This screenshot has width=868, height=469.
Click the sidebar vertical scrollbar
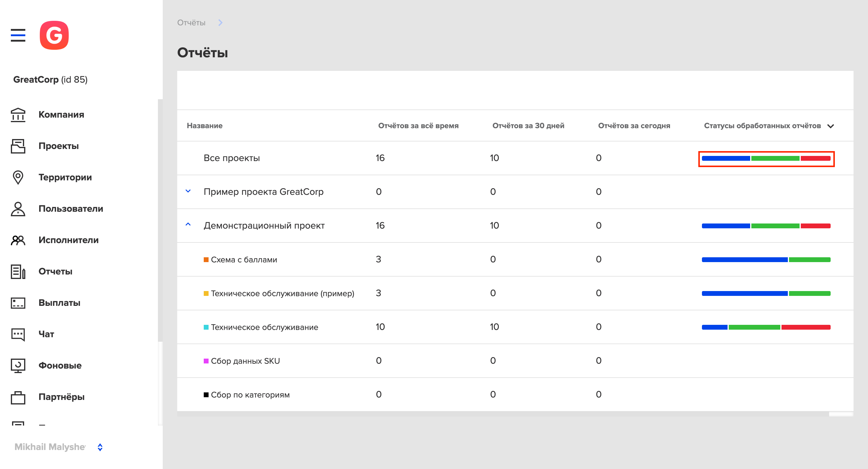click(x=160, y=220)
